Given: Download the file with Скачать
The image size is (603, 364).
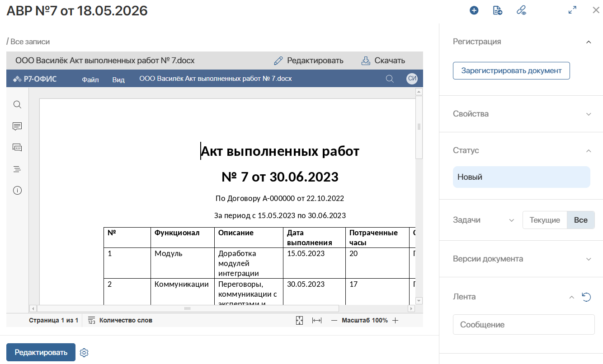Looking at the screenshot, I should tap(383, 61).
